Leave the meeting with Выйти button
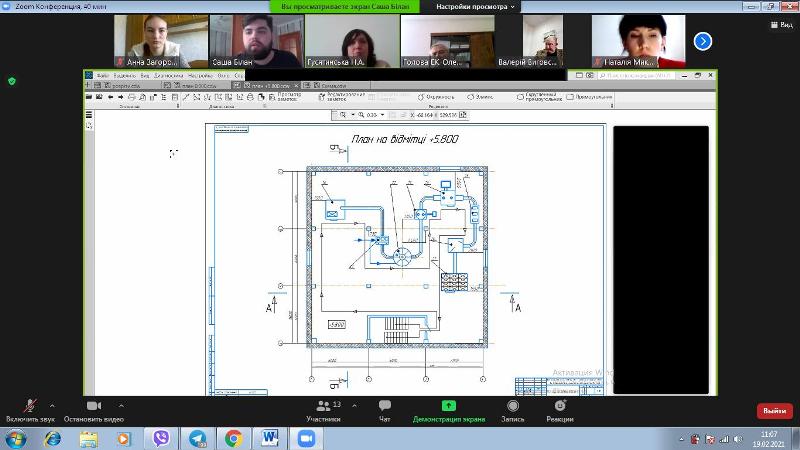 (774, 411)
